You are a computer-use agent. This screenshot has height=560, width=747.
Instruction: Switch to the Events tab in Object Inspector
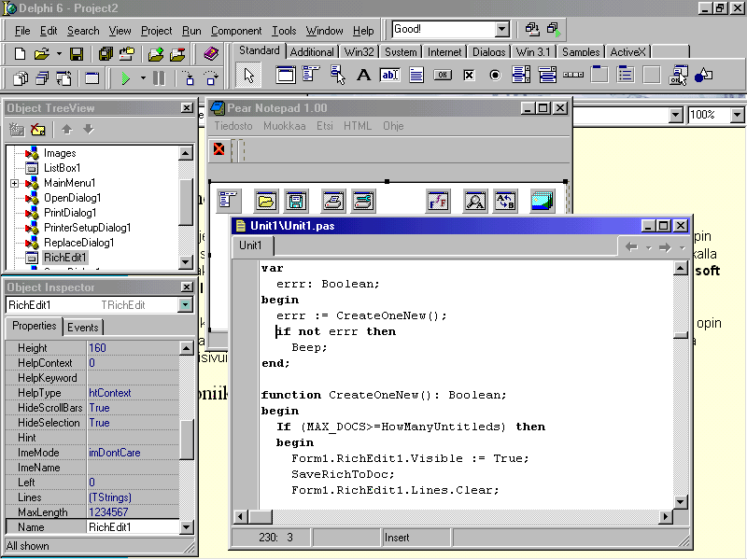(x=83, y=328)
